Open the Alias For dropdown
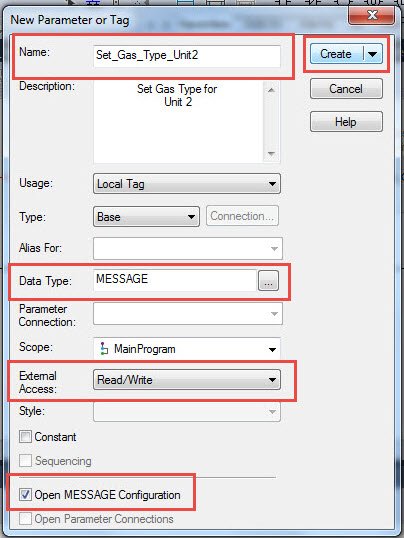404x538 pixels. click(x=188, y=248)
